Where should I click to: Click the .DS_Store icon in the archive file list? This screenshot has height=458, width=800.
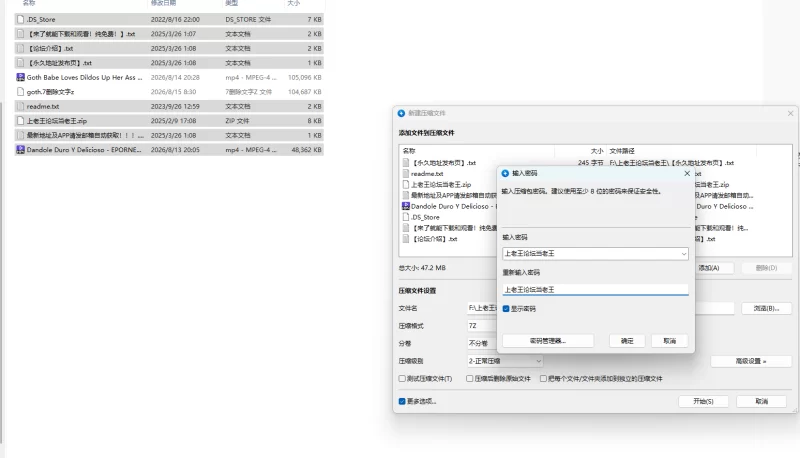pos(406,217)
